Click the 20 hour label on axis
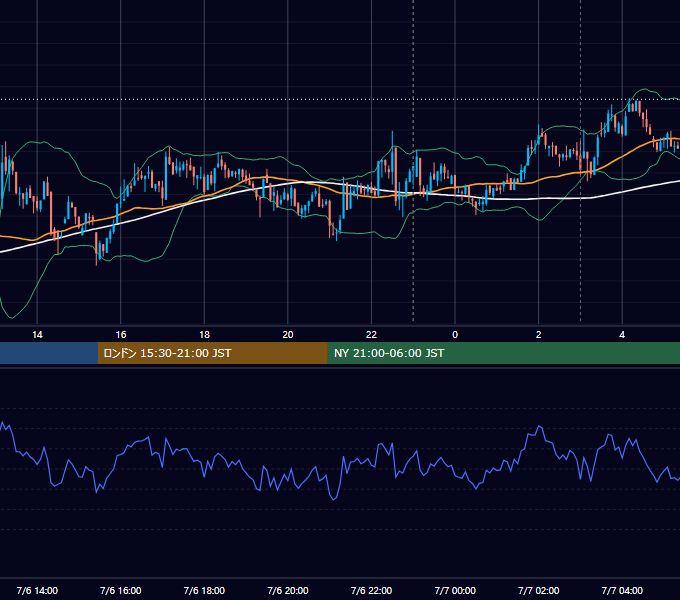Screen dimensions: 680x600 tap(288, 335)
